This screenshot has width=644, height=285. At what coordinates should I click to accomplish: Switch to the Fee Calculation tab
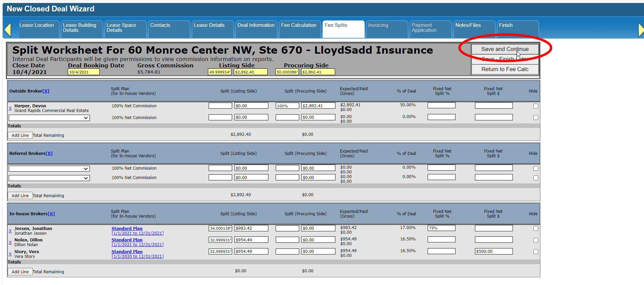pos(299,25)
